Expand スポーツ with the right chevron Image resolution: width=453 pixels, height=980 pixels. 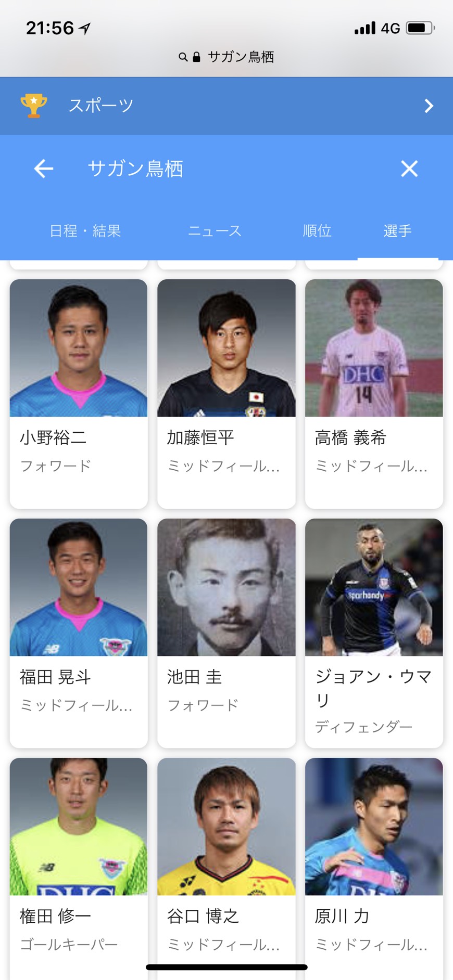coord(429,106)
